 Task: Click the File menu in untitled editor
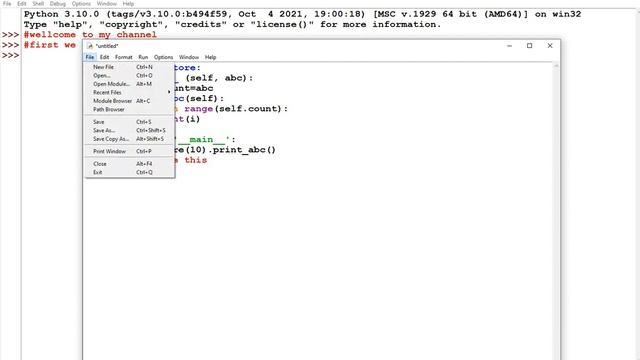[x=90, y=57]
